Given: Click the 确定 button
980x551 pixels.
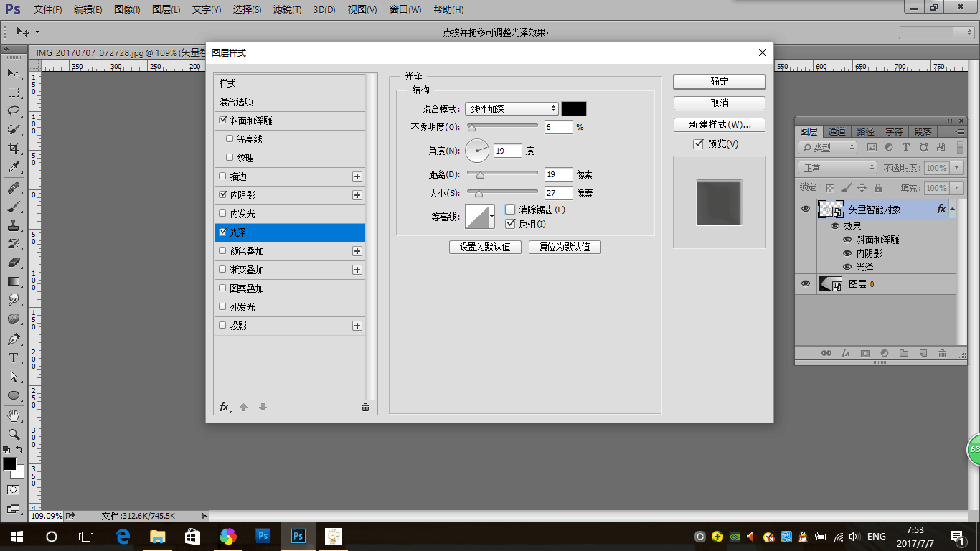Looking at the screenshot, I should point(719,82).
